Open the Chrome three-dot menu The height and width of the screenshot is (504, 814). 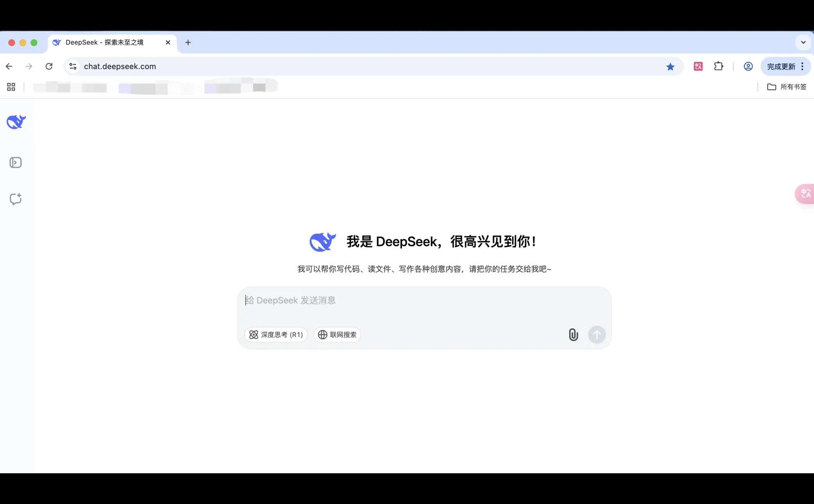[x=803, y=66]
